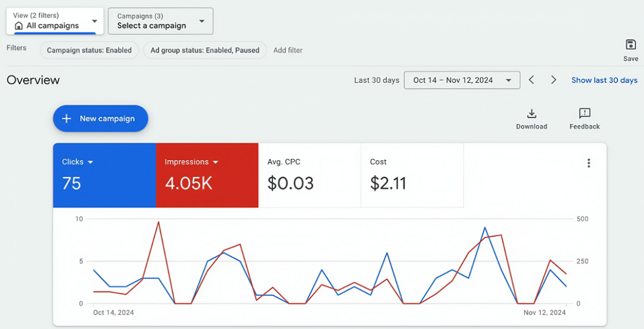Image resolution: width=644 pixels, height=329 pixels.
Task: Click the Save icon
Action: coord(631,44)
